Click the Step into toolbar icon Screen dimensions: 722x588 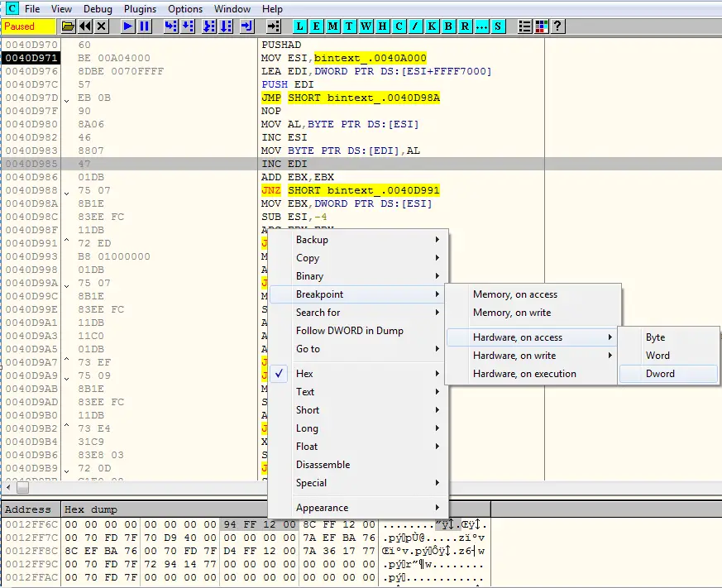click(x=171, y=26)
